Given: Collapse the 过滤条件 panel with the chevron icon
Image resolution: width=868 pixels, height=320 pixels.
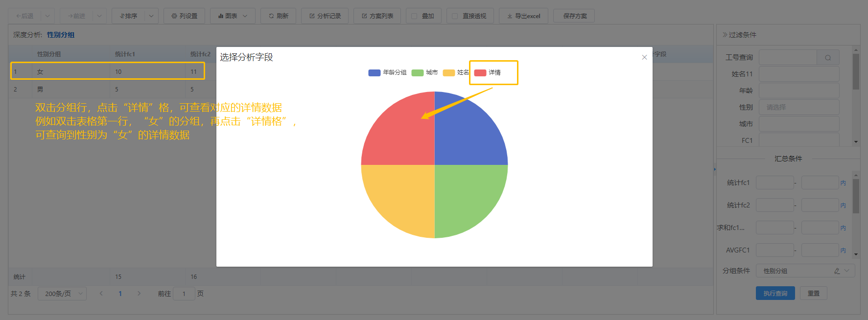Looking at the screenshot, I should click(x=725, y=35).
